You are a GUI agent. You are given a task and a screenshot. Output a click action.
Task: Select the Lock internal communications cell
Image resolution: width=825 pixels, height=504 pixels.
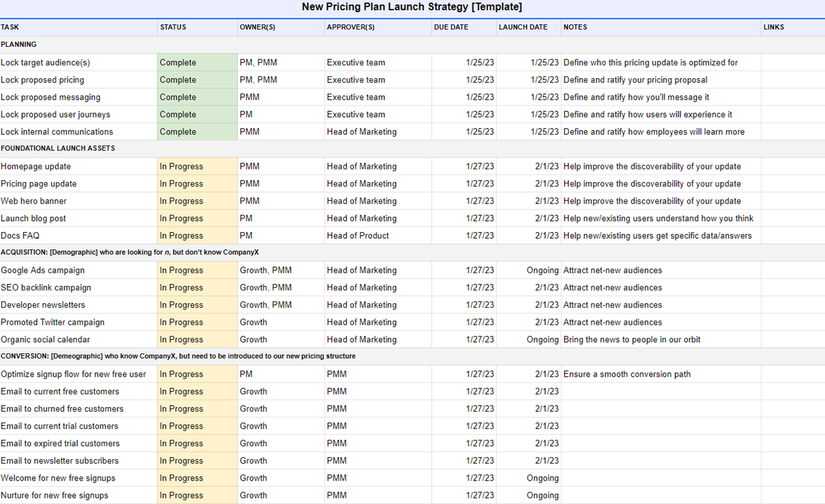coord(79,132)
